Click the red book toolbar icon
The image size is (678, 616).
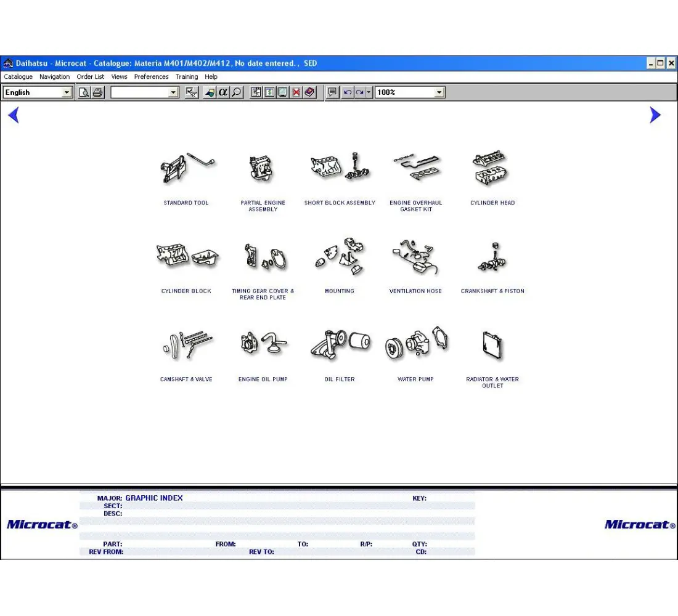(x=309, y=92)
